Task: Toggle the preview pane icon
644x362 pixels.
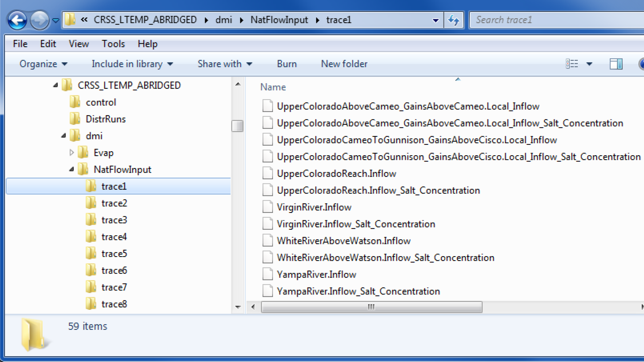Action: (x=616, y=64)
